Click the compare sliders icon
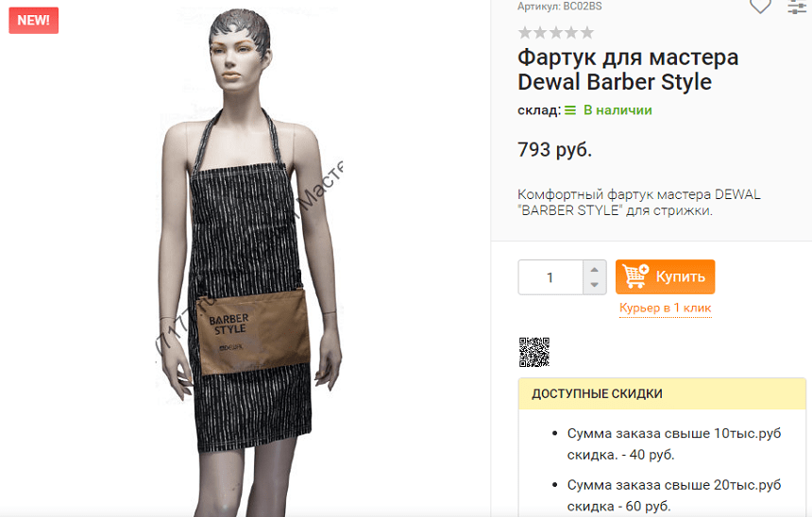 pyautogui.click(x=798, y=7)
